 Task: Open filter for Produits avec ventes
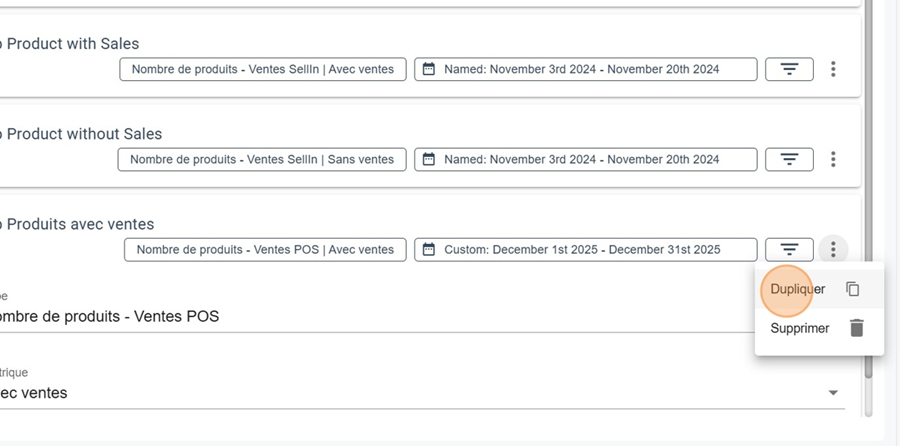point(789,249)
